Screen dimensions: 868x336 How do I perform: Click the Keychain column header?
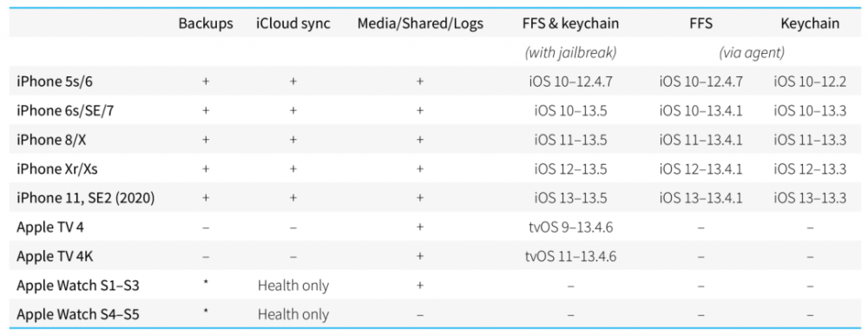[x=810, y=23]
